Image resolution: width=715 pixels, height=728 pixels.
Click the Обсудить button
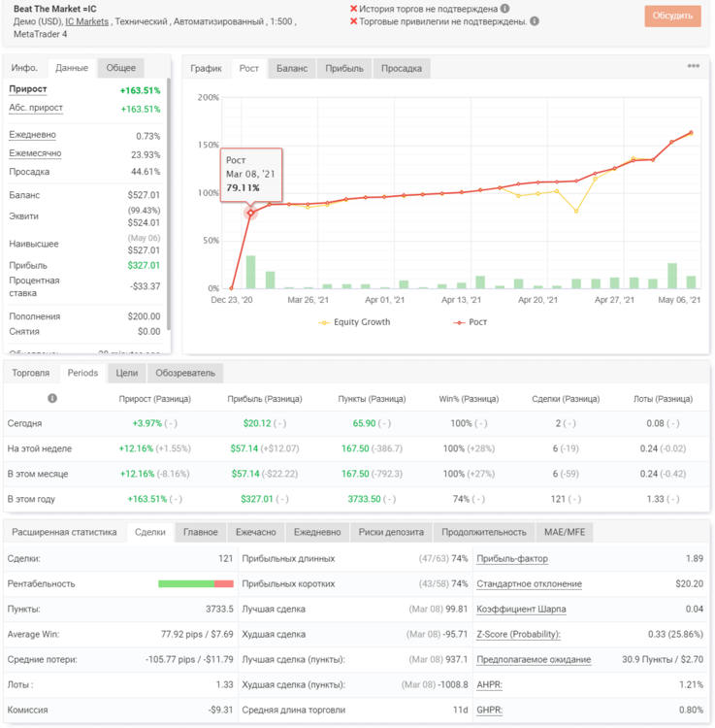tap(672, 16)
